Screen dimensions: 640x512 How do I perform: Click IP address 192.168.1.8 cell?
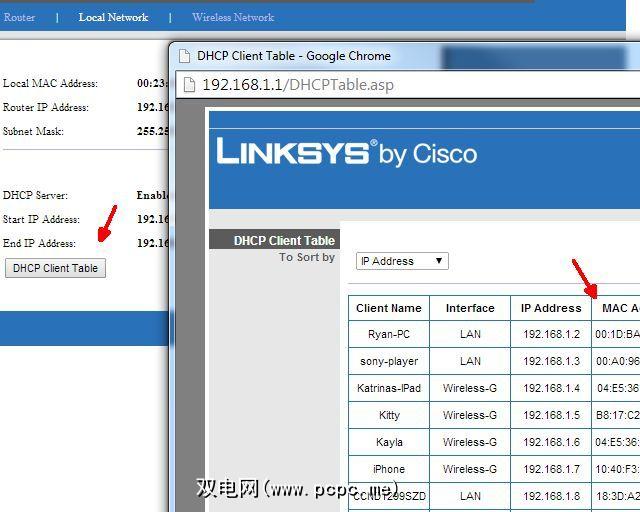pyautogui.click(x=551, y=496)
